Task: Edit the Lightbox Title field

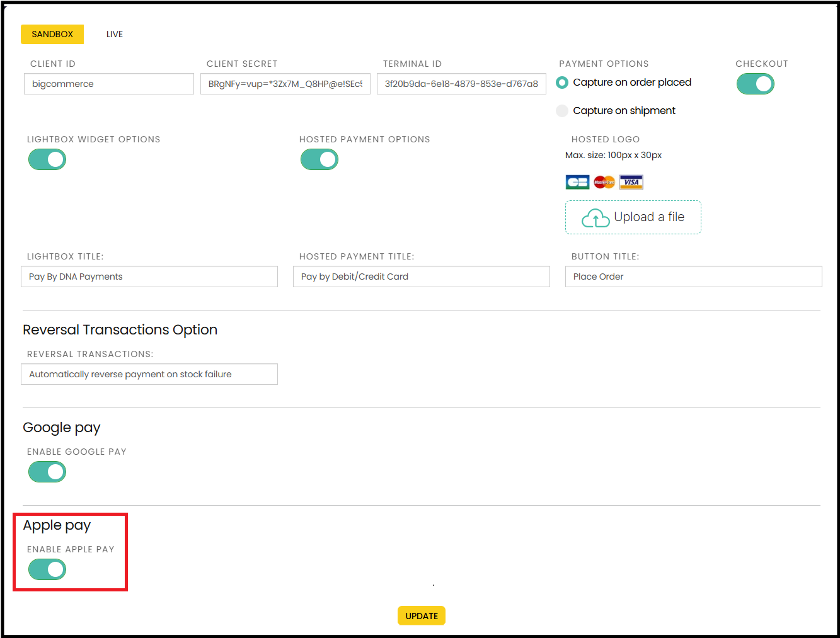Action: (149, 276)
